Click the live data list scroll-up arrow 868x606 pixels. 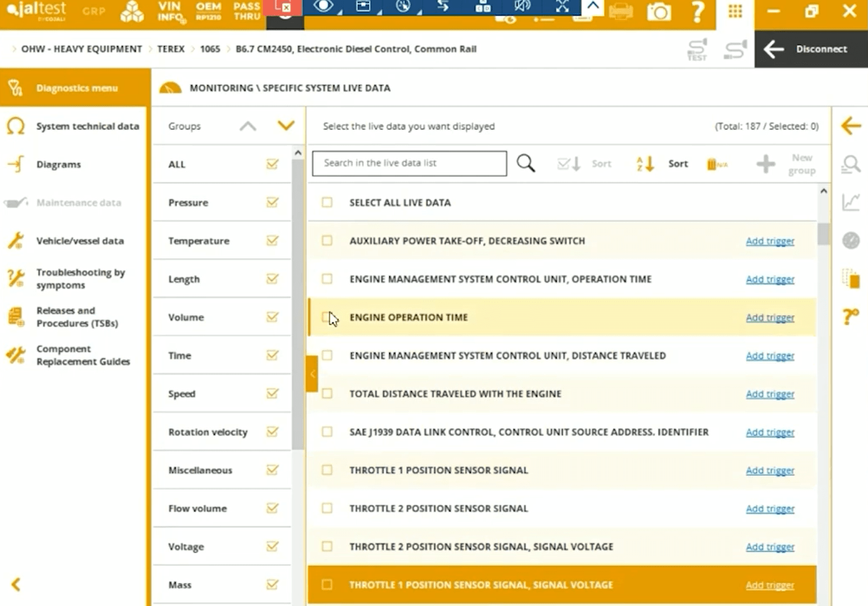[x=823, y=191]
